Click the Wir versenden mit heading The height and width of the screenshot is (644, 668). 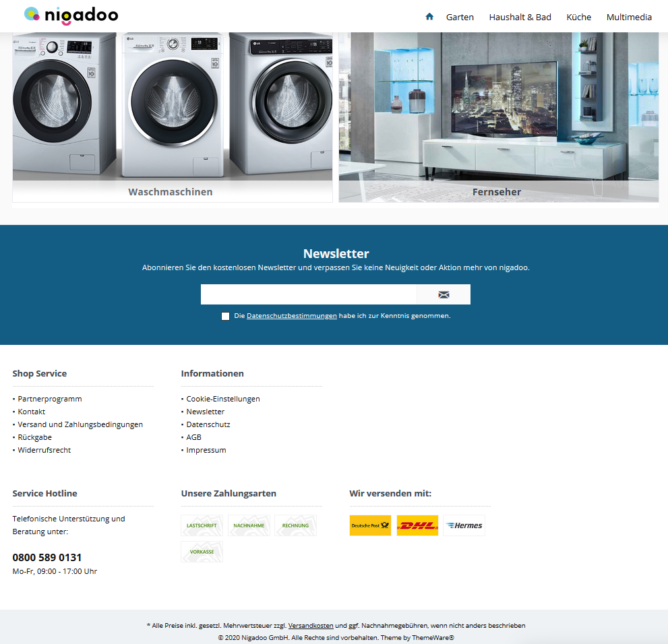point(390,493)
